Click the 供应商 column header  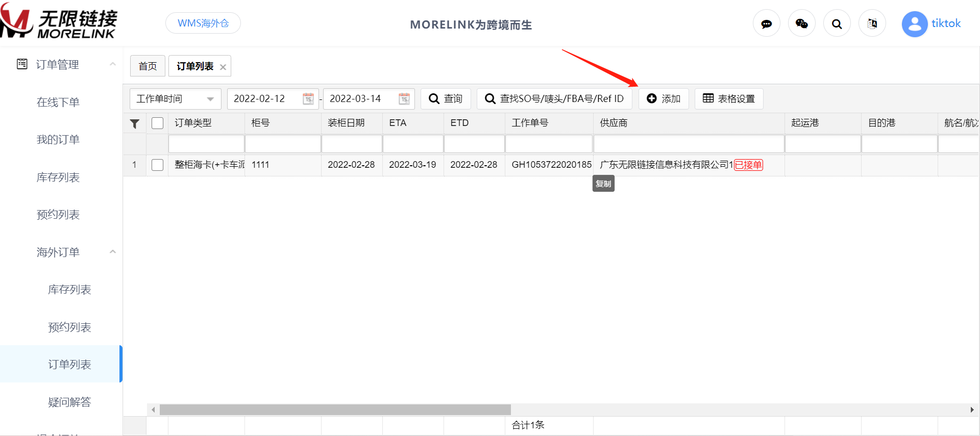pos(689,123)
